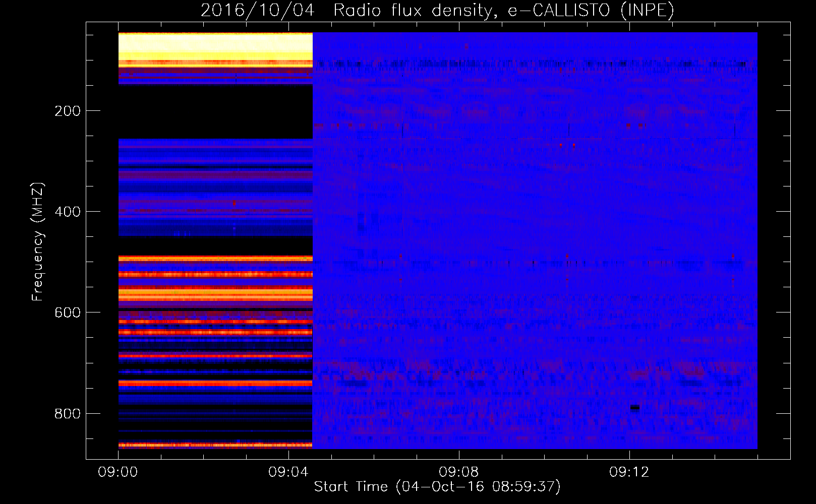
Task: Click the small black spot near 800 MHz
Action: click(635, 407)
